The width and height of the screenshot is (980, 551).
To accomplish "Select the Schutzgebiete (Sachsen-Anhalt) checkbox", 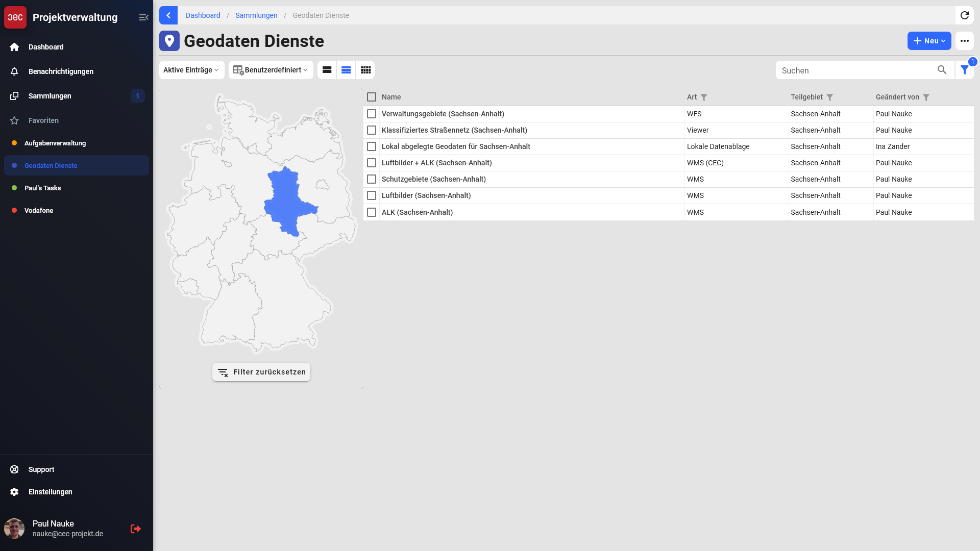I will 372,179.
